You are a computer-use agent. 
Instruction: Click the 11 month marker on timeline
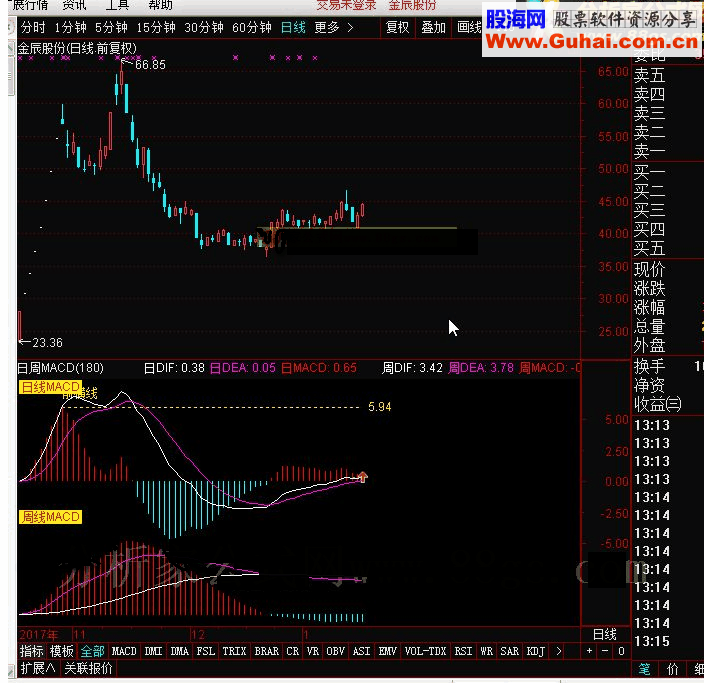click(79, 635)
